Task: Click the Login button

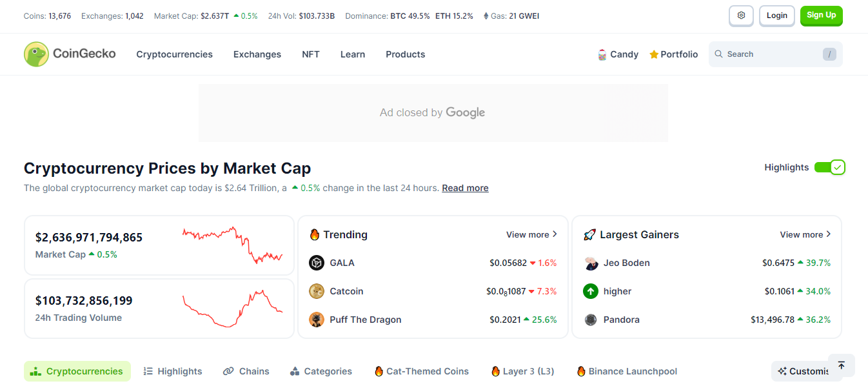Action: coord(777,15)
